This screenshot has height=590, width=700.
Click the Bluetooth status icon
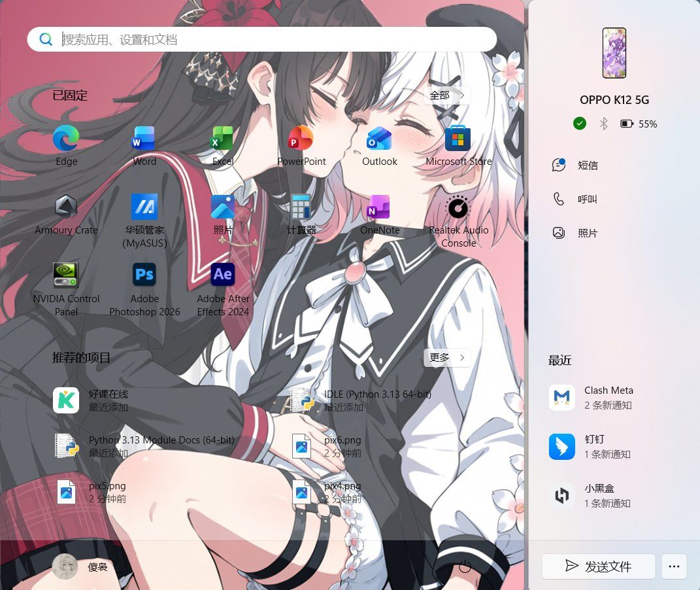pos(603,124)
